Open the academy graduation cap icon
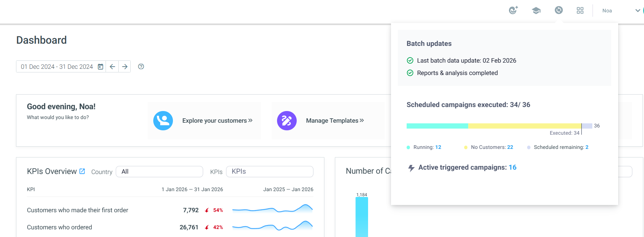644x237 pixels. click(x=536, y=11)
